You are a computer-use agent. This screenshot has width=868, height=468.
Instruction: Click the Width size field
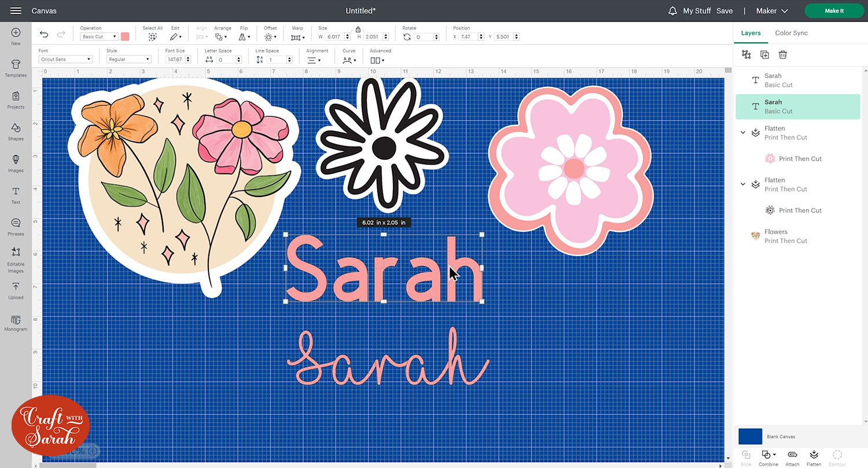[x=336, y=36]
